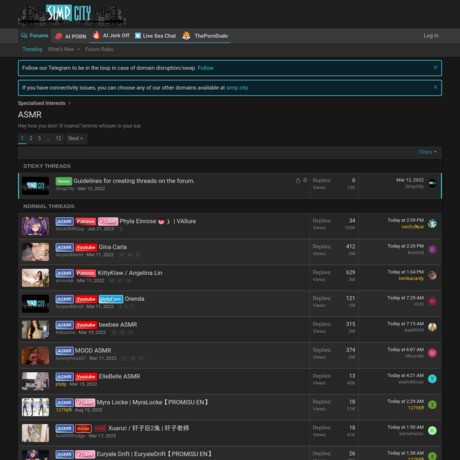
Task: Click Today at 2:39 PM timestamp
Action: tap(405, 220)
